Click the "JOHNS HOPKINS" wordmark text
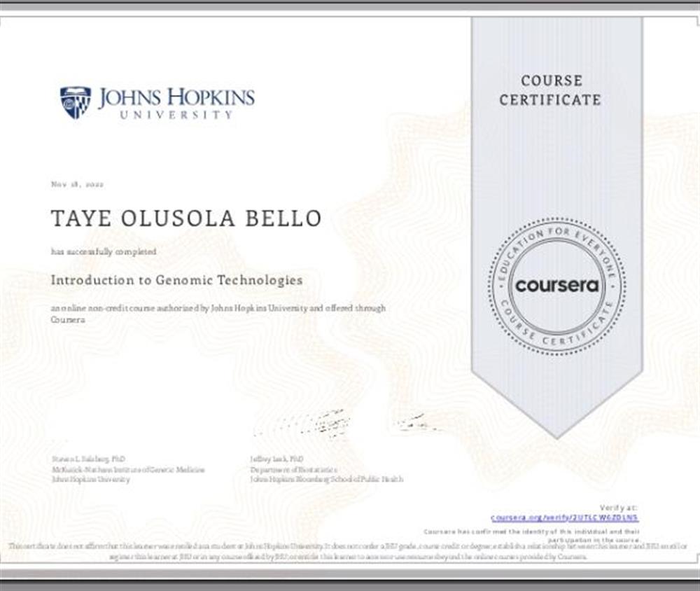Viewport: 700px width, 591px height. 176,97
